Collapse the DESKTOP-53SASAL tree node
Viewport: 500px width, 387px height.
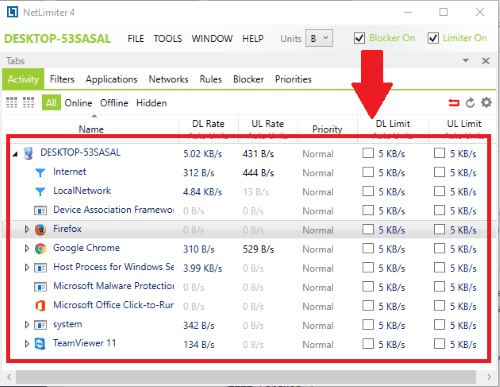15,154
